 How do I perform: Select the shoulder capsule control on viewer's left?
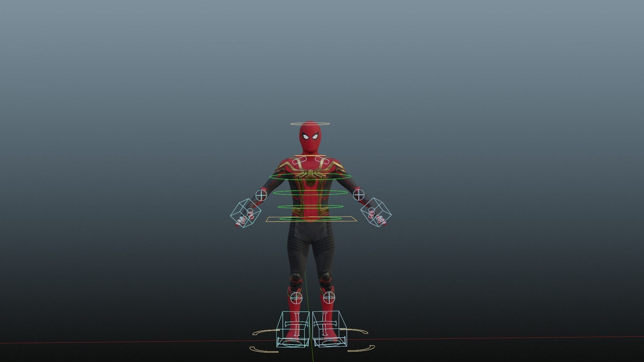[x=299, y=161]
